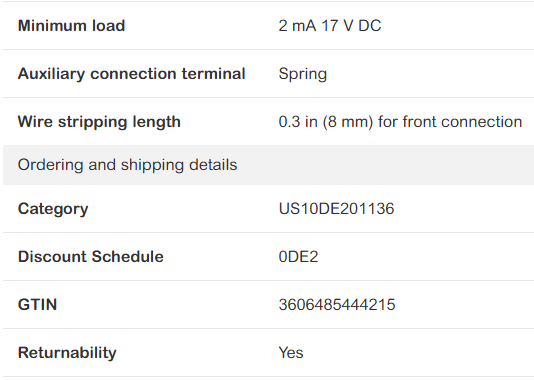Viewport: 534px width, 380px height.
Task: Click the words 'for front connection'
Action: (450, 122)
